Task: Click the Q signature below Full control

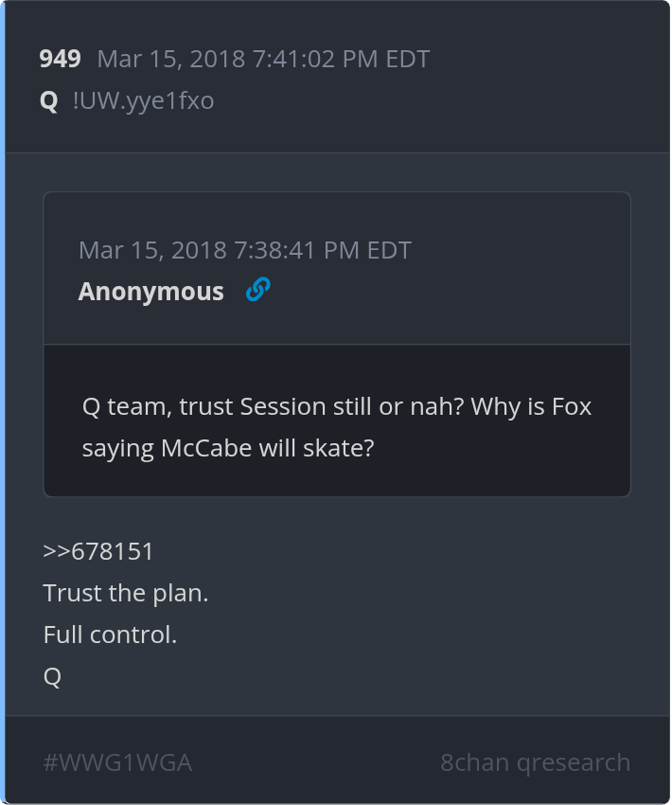Action: (52, 676)
